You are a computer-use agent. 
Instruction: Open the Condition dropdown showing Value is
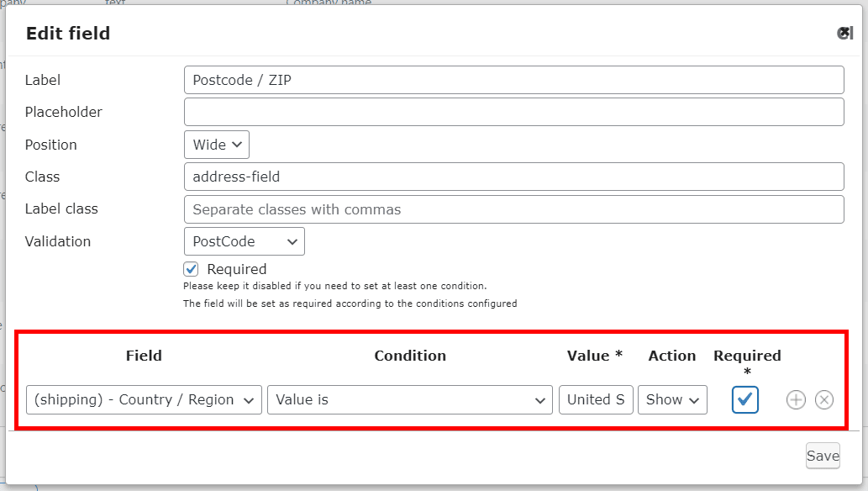[409, 400]
